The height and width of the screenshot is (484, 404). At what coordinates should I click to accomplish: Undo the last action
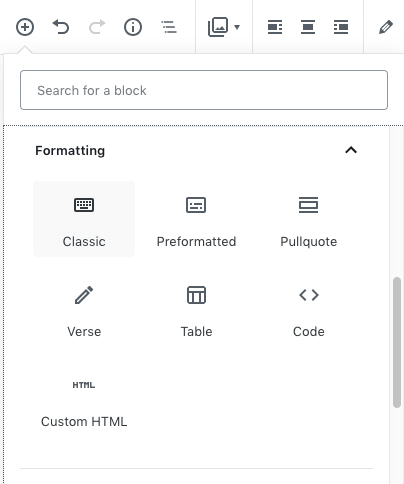tap(61, 27)
